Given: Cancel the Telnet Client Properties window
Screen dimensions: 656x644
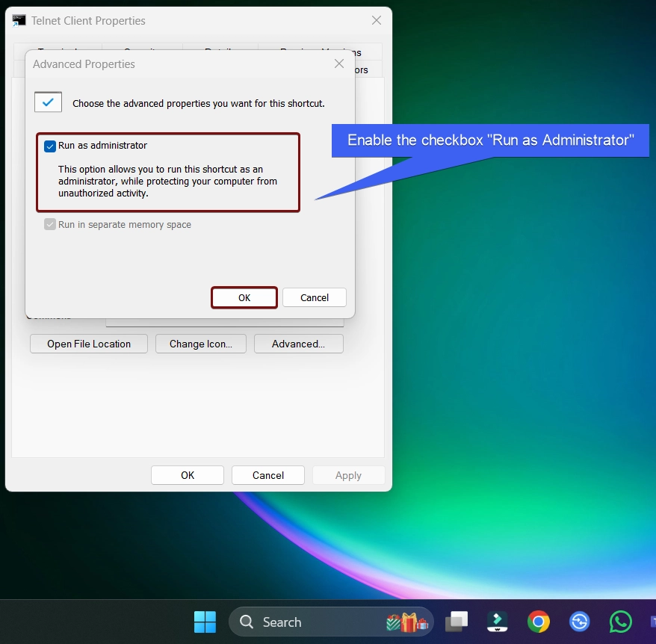Looking at the screenshot, I should [x=268, y=475].
